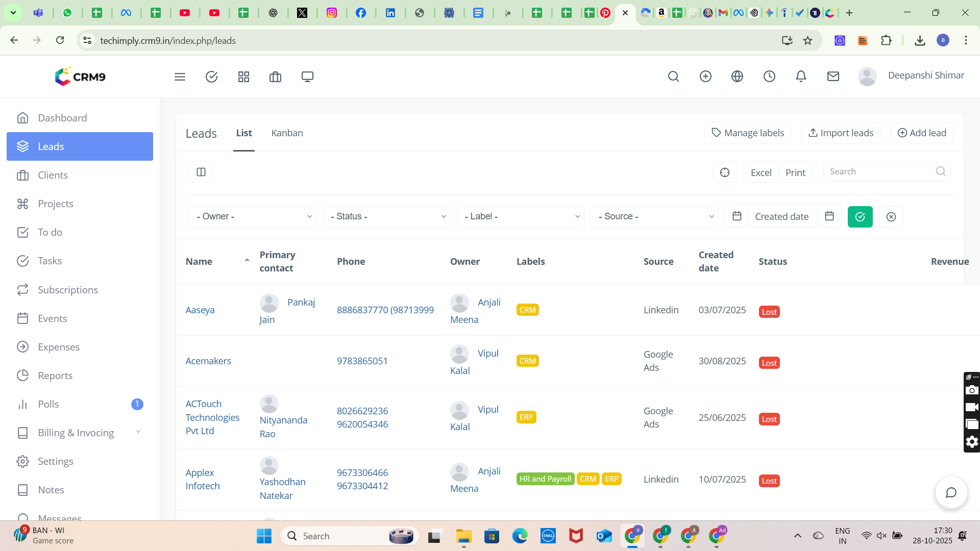Image resolution: width=980 pixels, height=551 pixels.
Task: Click the orange ERP label on ACTouch row
Action: tap(526, 417)
